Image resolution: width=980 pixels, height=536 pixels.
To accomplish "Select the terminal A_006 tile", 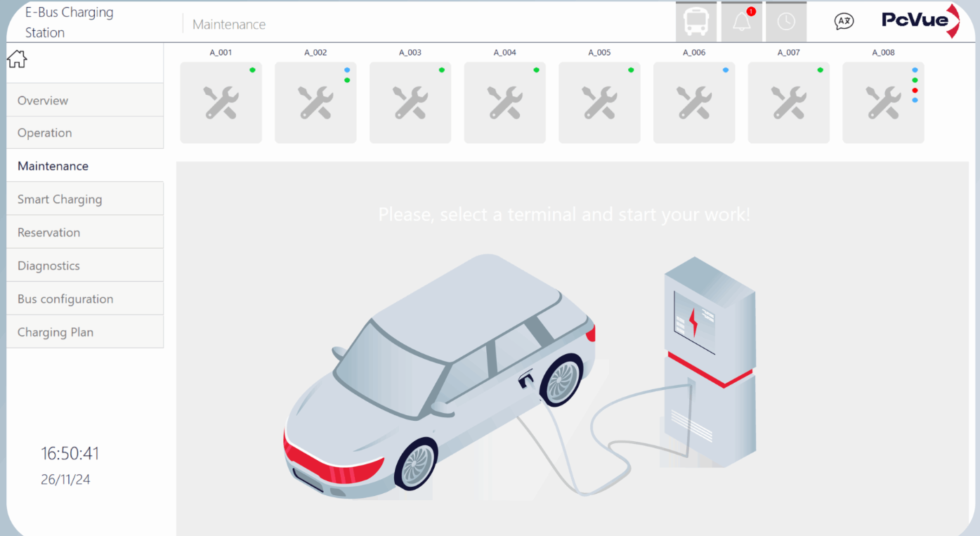I will point(694,102).
